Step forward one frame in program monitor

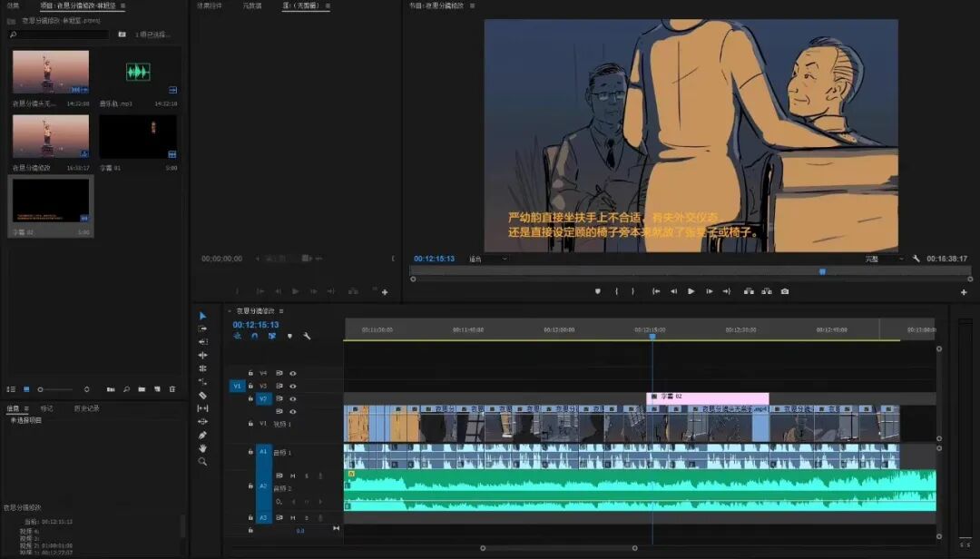(710, 291)
